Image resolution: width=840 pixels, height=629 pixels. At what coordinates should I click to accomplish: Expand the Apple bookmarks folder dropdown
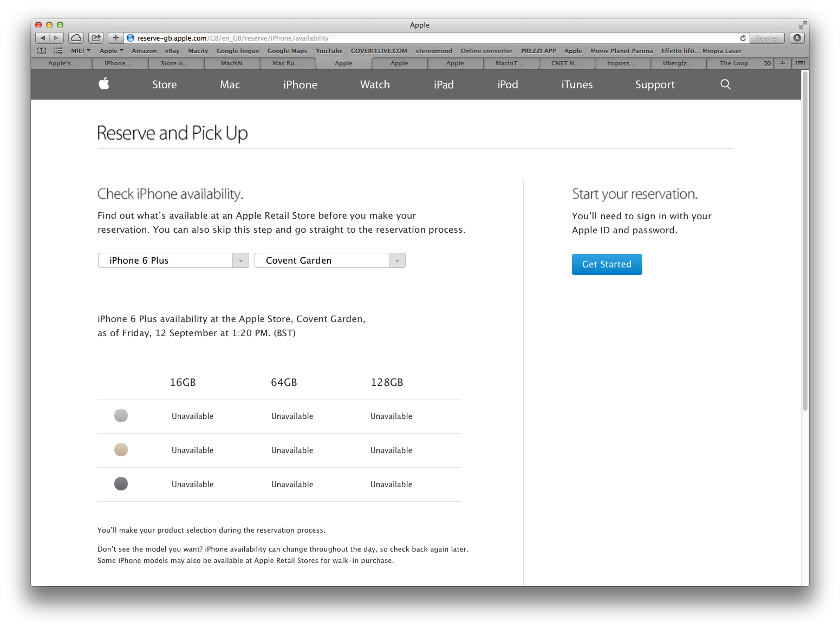coord(112,51)
